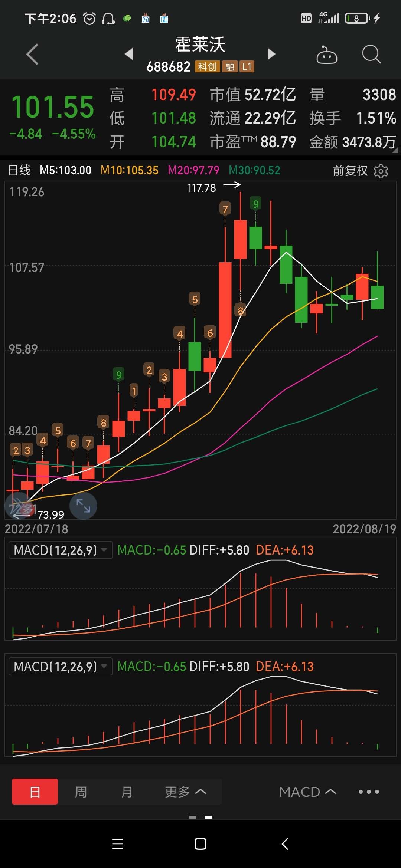Open the robot assistant icon

pyautogui.click(x=326, y=55)
